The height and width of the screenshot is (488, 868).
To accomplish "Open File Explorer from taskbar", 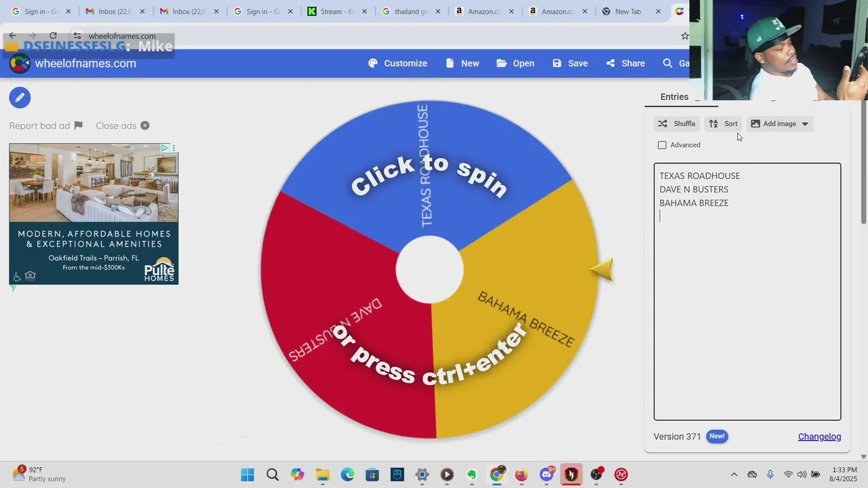I will click(322, 474).
